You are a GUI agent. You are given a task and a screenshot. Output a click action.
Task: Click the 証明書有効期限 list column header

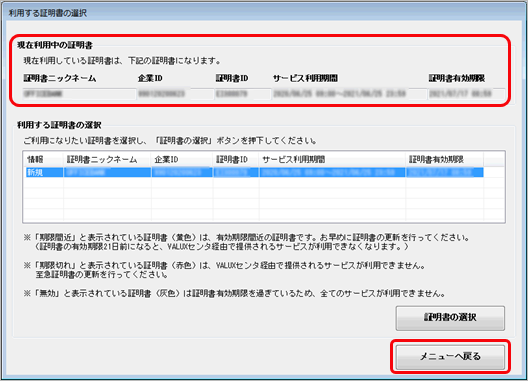pyautogui.click(x=444, y=159)
